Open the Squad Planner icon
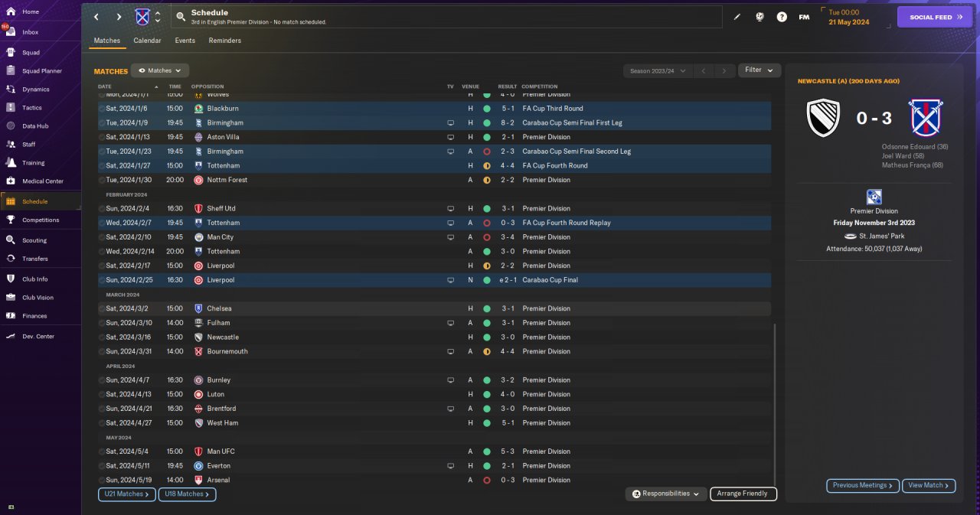980x515 pixels. (11, 71)
